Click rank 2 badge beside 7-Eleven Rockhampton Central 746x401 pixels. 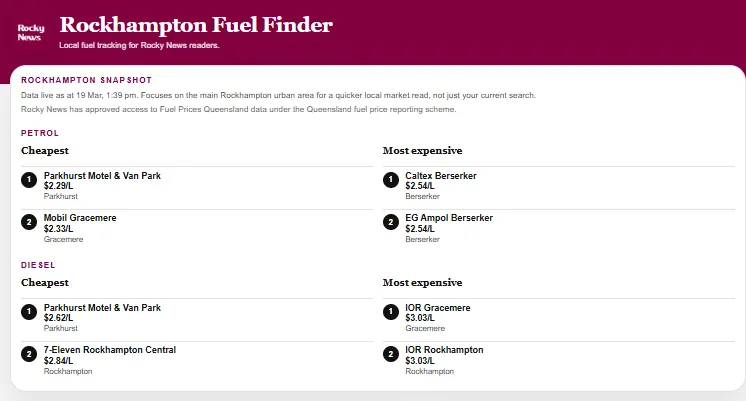click(x=29, y=354)
